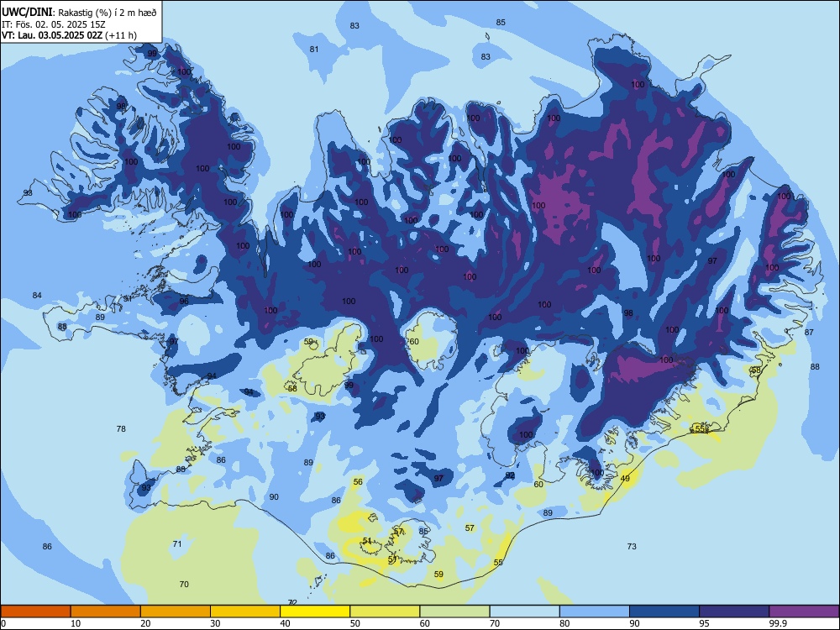The width and height of the screenshot is (840, 630).
Task: Choose the 80–90 light blue legend swatch
Action: 595,612
